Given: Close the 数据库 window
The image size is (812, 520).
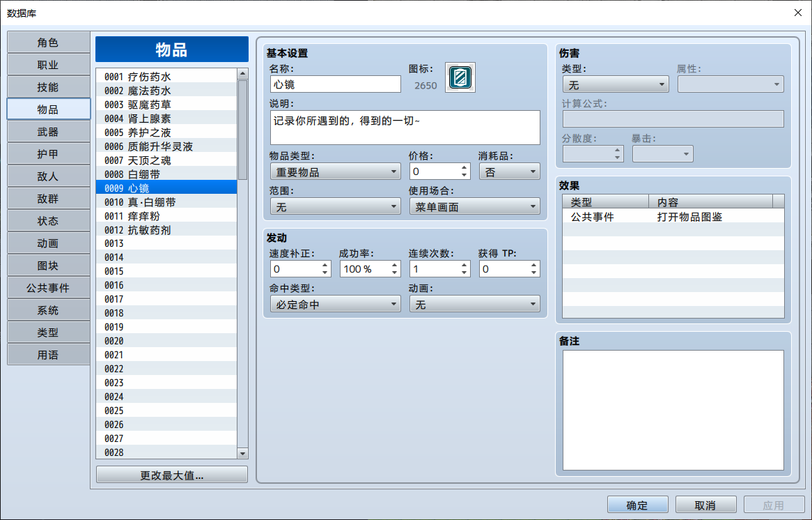Looking at the screenshot, I should coord(797,13).
